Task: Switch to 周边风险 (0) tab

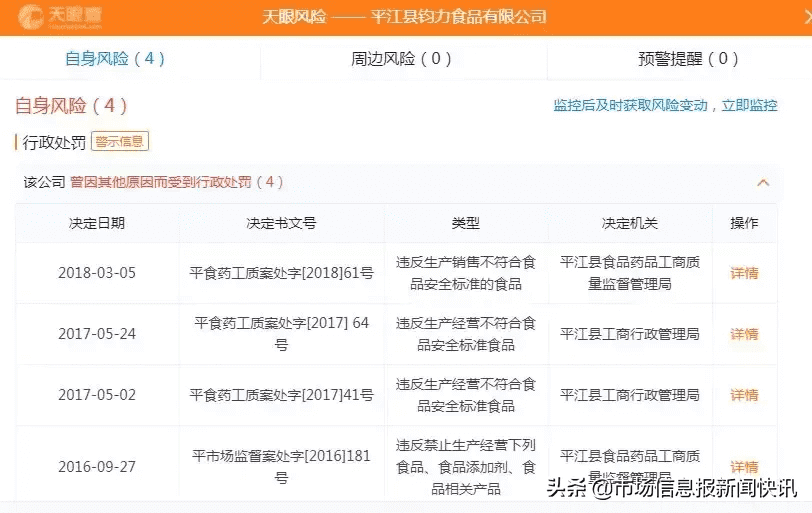Action: 401,58
